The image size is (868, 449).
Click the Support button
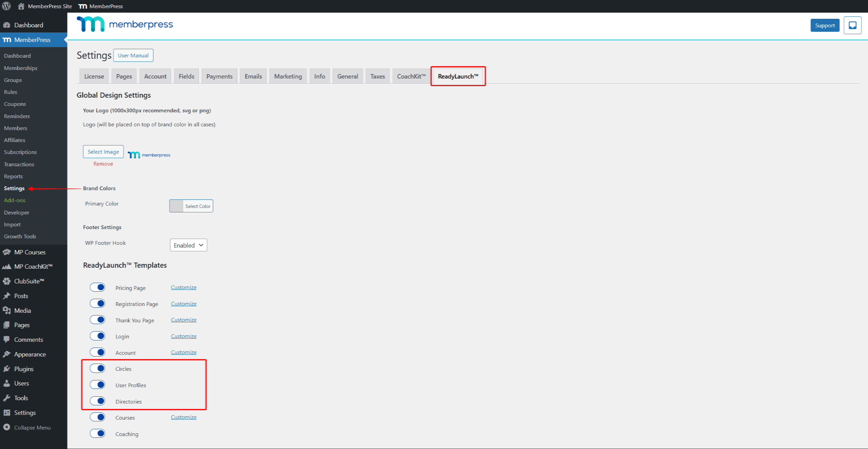click(x=825, y=25)
